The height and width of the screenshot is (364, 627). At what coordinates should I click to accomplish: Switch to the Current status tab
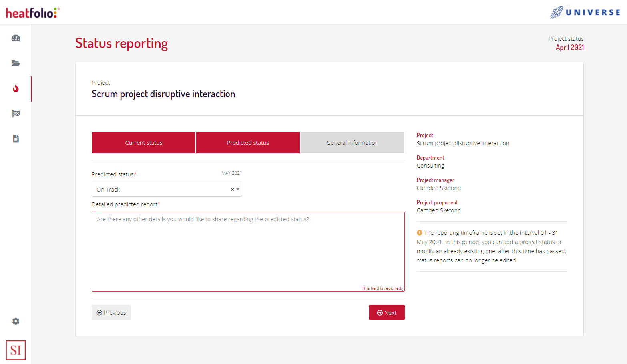pos(143,142)
